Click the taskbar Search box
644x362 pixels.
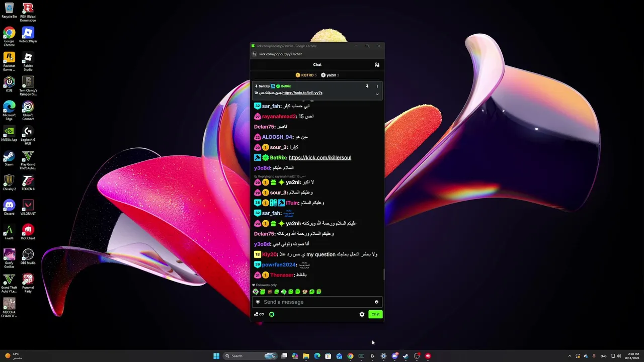click(x=250, y=356)
